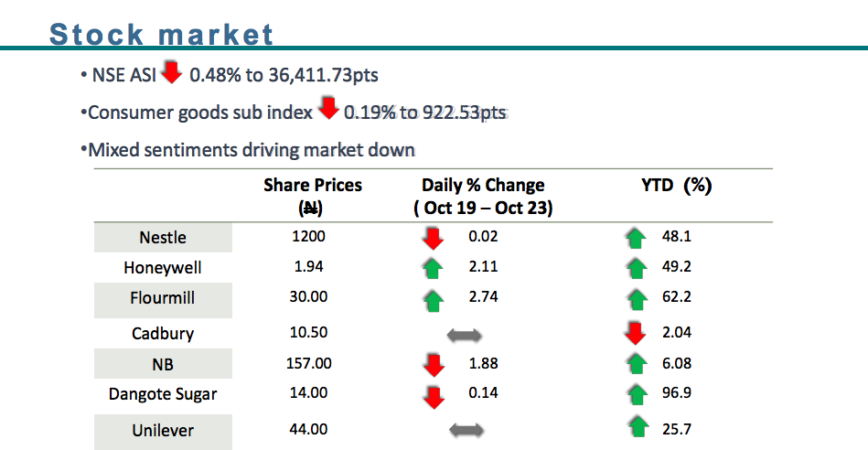The image size is (868, 450).
Task: Click the red arrow after Consumer goods sub index
Action: tap(328, 109)
